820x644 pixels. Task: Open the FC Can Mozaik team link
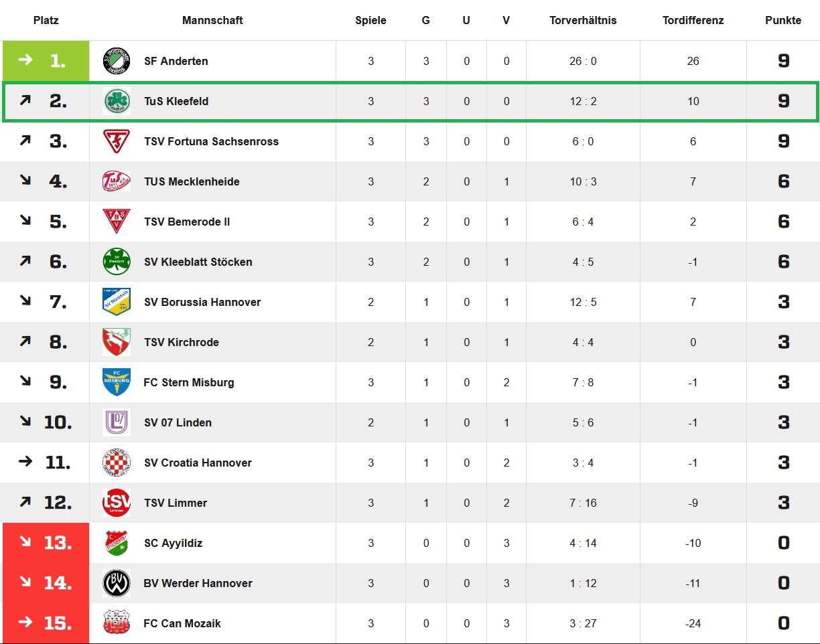tap(182, 623)
